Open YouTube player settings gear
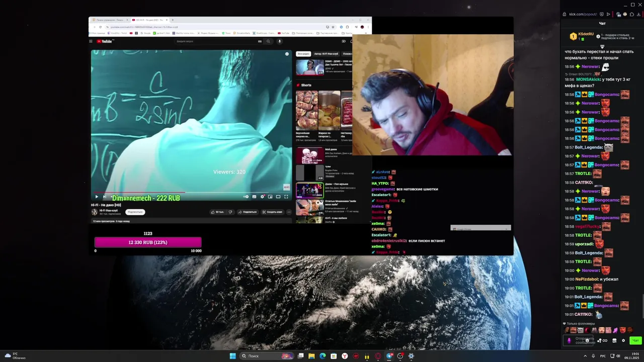 pyautogui.click(x=262, y=197)
